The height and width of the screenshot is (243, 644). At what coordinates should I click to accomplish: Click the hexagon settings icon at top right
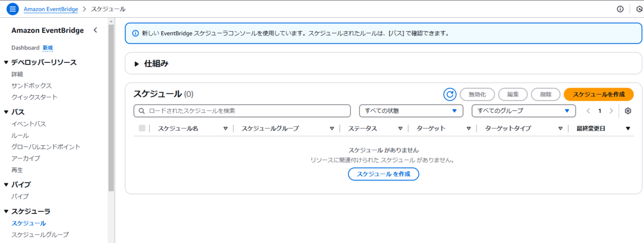639,9
